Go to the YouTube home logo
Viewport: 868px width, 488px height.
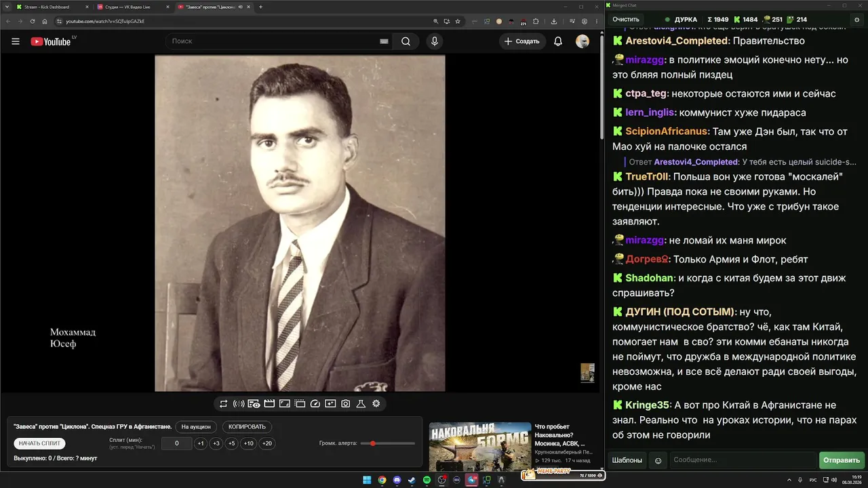51,41
